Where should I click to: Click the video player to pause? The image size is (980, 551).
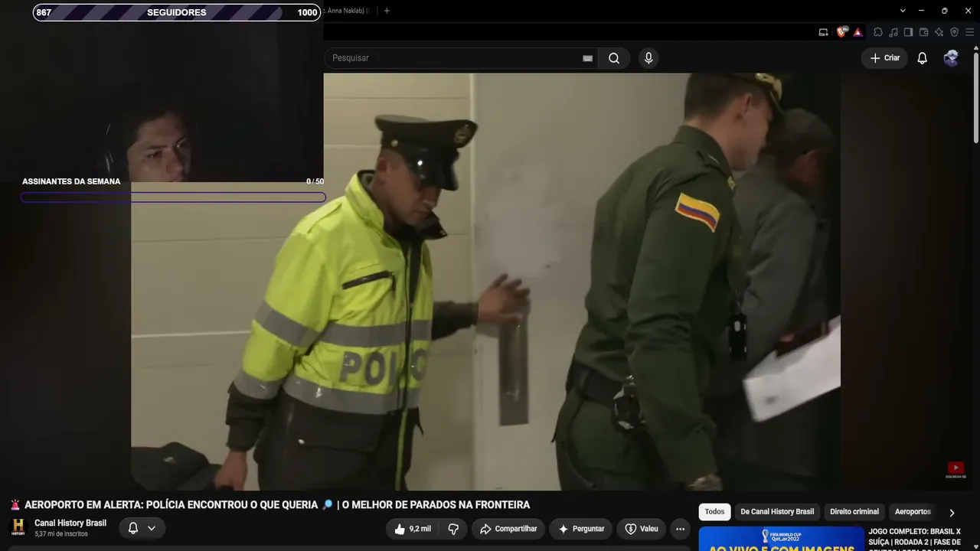click(485, 282)
